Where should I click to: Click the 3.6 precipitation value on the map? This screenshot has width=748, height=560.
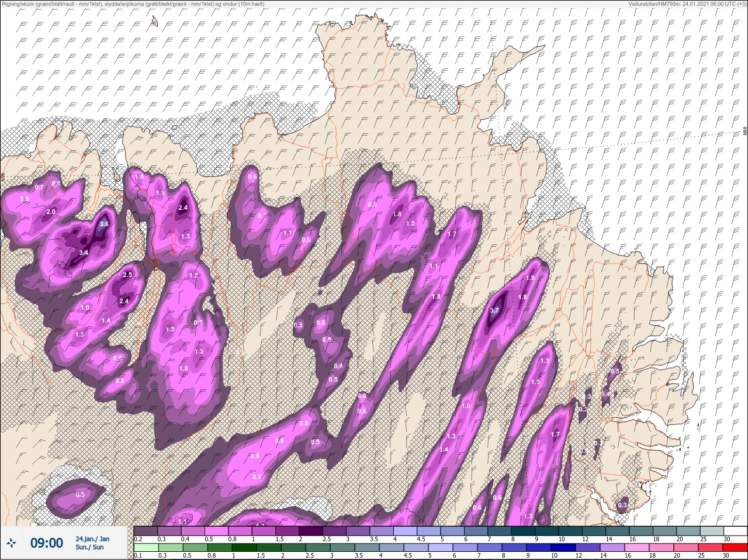click(x=104, y=224)
